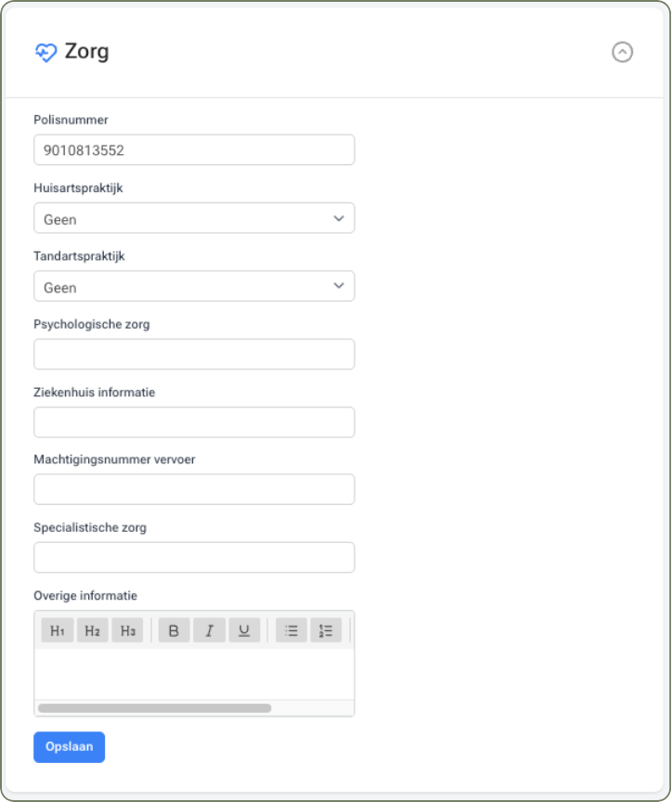Apply Heading 1 format in editor

[58, 631]
